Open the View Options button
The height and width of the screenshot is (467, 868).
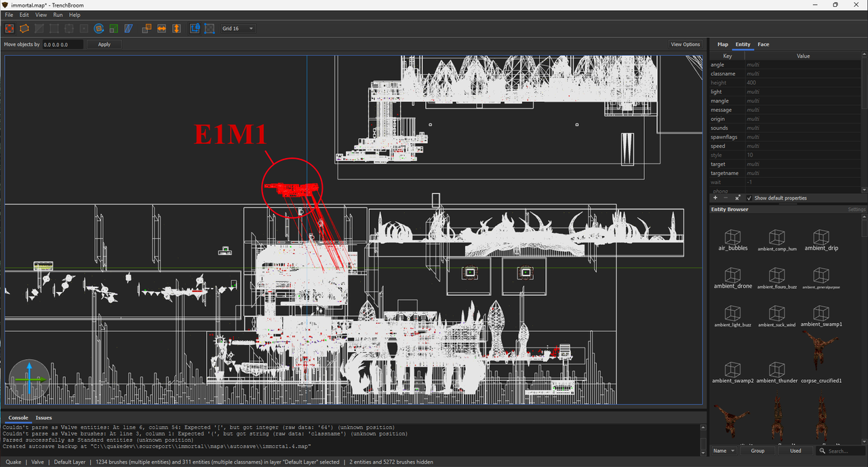point(686,44)
